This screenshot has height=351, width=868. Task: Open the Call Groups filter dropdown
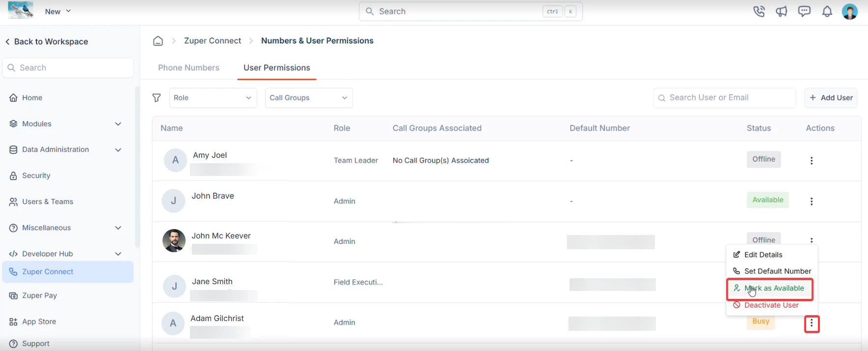point(309,98)
